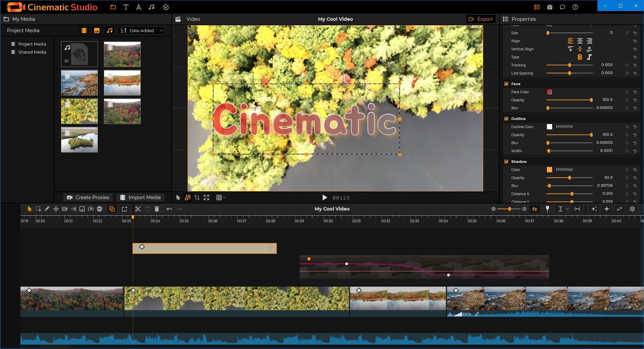The width and height of the screenshot is (644, 349).
Task: Open the grid overlay dropdown under preview
Action: pos(221,197)
